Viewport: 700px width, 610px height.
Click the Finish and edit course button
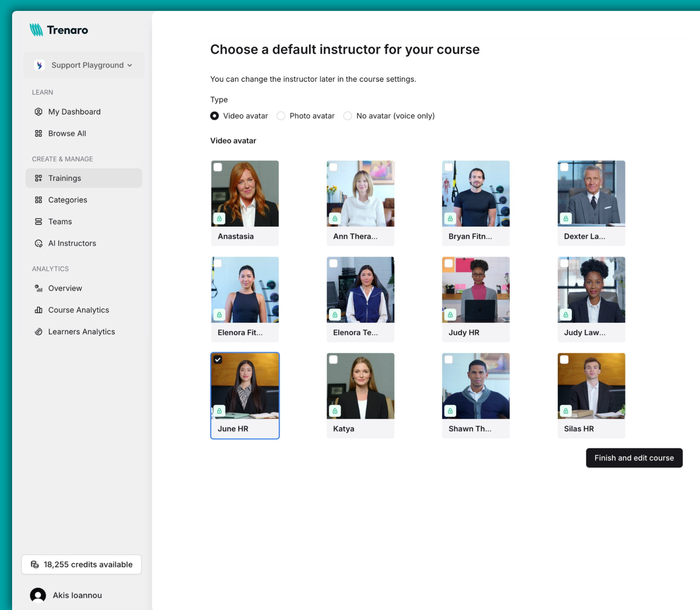click(x=634, y=458)
